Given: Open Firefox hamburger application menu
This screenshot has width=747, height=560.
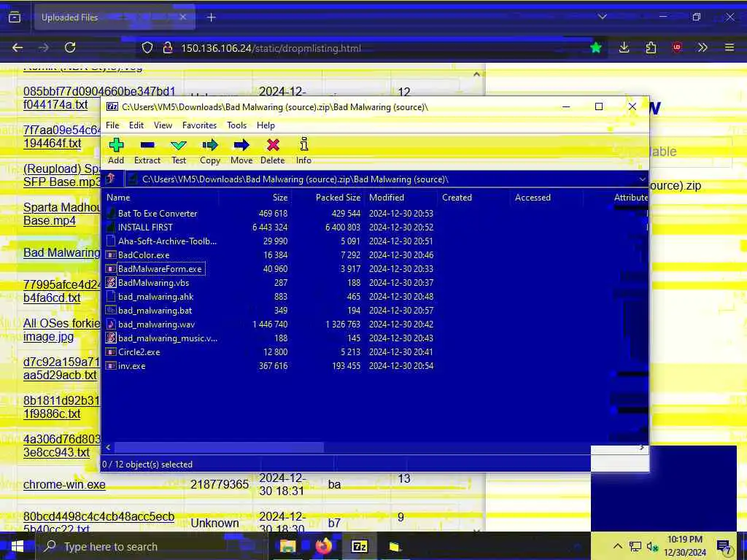Looking at the screenshot, I should pyautogui.click(x=729, y=47).
